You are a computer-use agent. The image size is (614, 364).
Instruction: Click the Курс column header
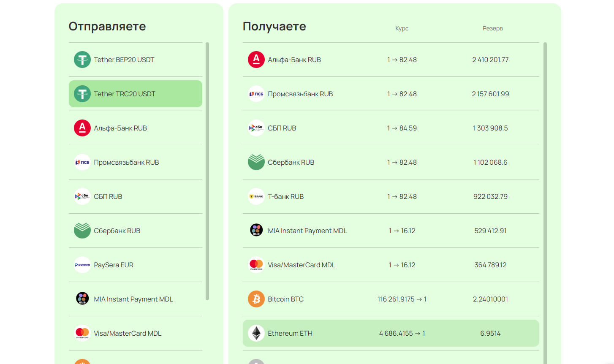[x=402, y=28]
